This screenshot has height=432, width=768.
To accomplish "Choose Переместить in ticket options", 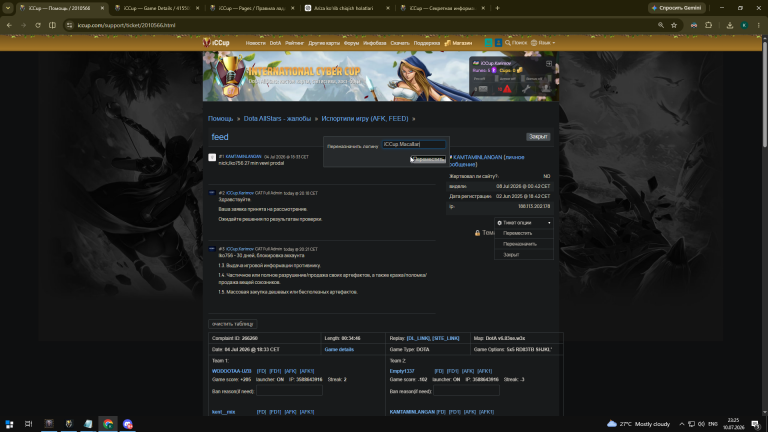I will click(517, 233).
